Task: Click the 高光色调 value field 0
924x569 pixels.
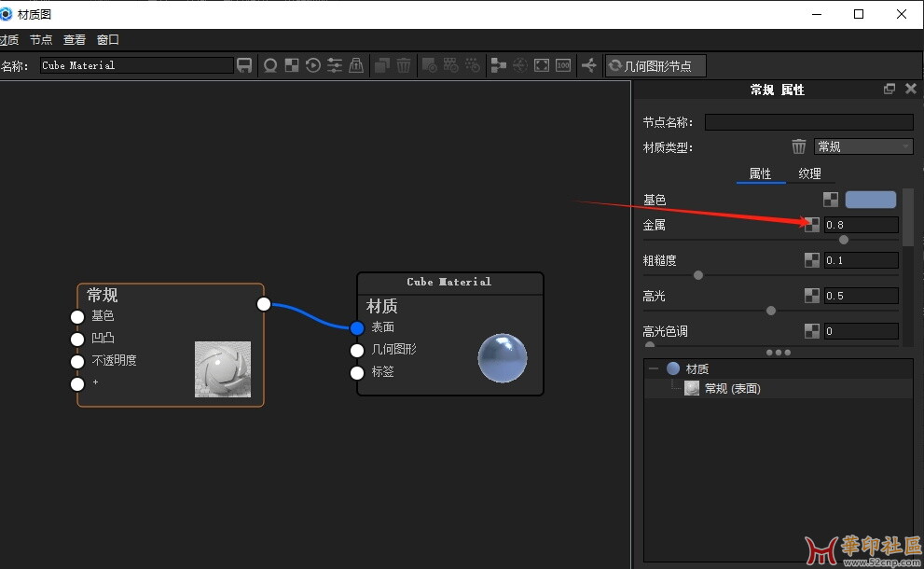Action: point(861,331)
